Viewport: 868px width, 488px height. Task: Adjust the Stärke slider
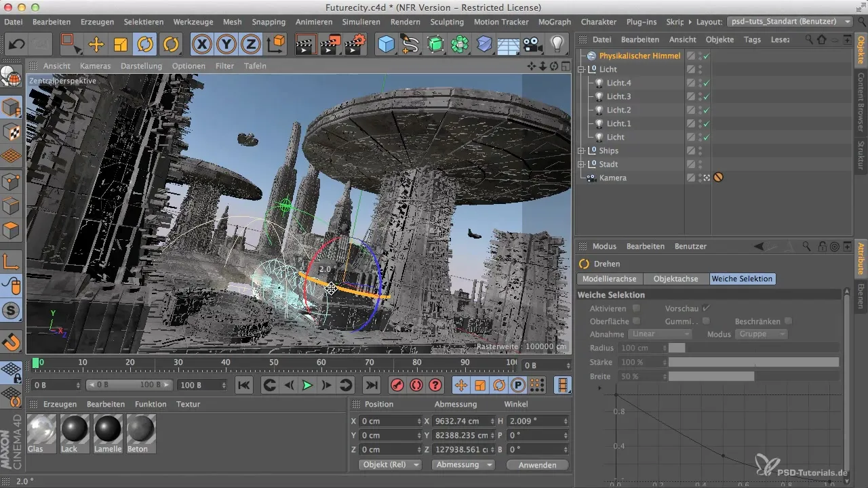coord(754,362)
